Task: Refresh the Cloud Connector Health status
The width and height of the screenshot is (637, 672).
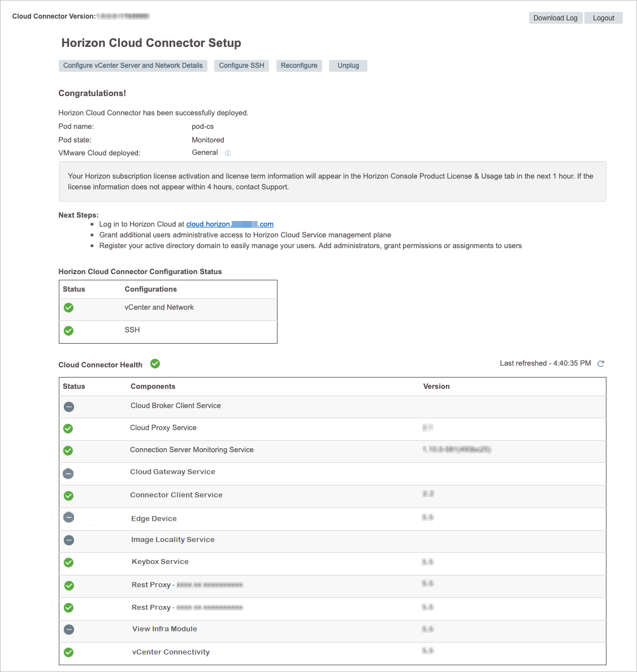Action: coord(601,363)
